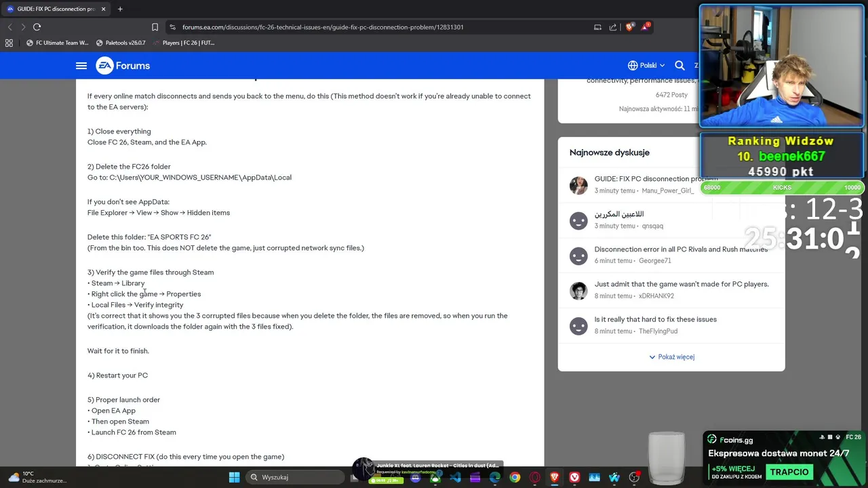Open Disconnection error in all PC Rivals discussion
Image resolution: width=868 pixels, height=488 pixels.
pos(681,249)
